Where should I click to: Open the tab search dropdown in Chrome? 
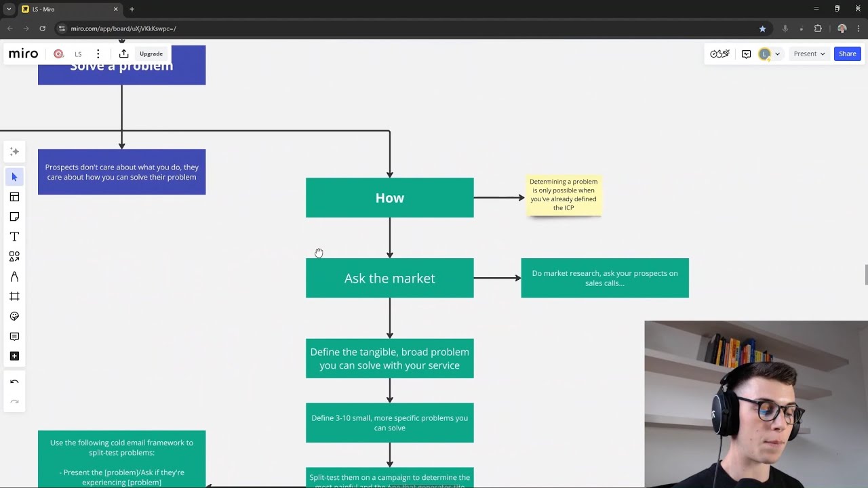click(9, 9)
